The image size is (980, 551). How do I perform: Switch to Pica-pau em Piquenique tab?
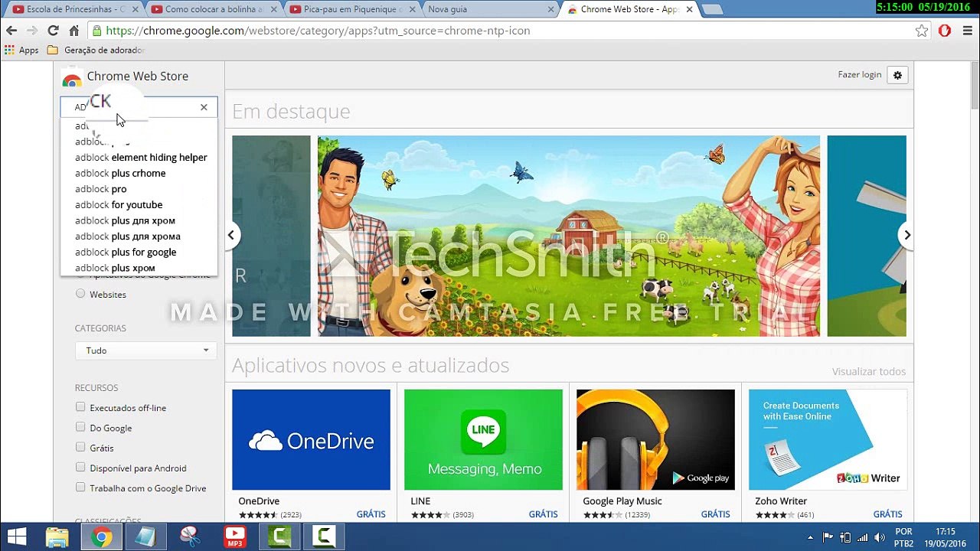coord(351,10)
